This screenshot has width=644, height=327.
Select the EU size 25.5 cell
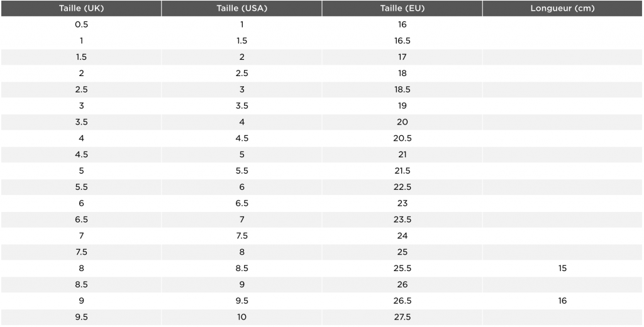[402, 269]
